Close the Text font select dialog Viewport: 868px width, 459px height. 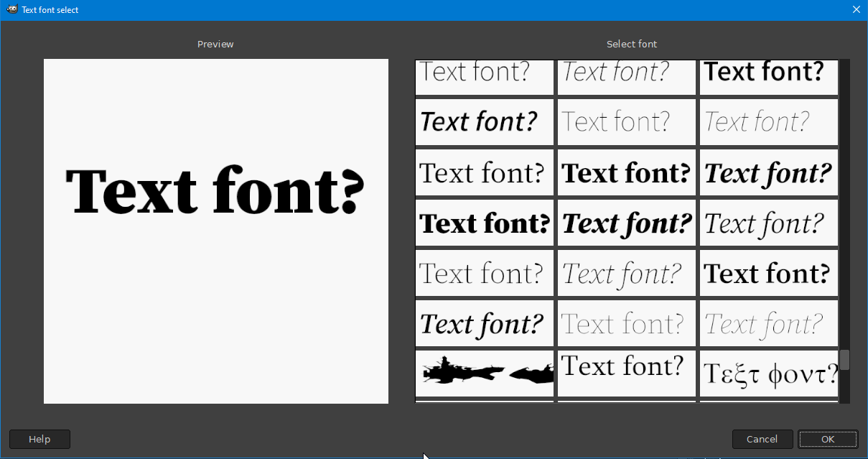pyautogui.click(x=856, y=10)
